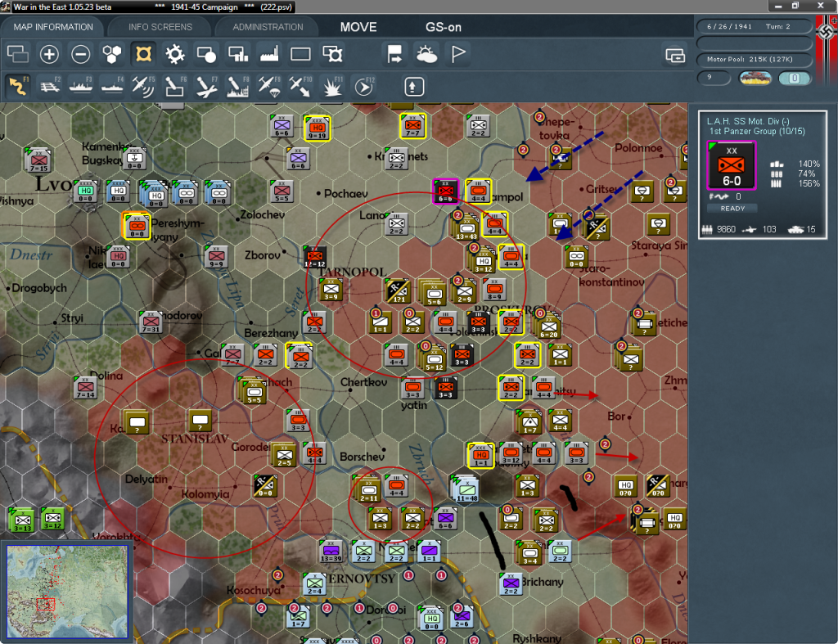Select the 7=14 counter near Dolina

click(x=85, y=388)
